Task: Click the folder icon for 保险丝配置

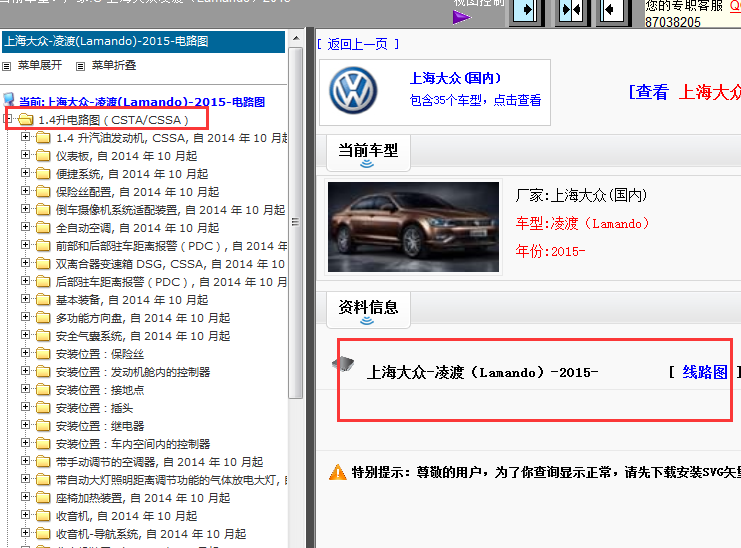Action: [x=43, y=191]
